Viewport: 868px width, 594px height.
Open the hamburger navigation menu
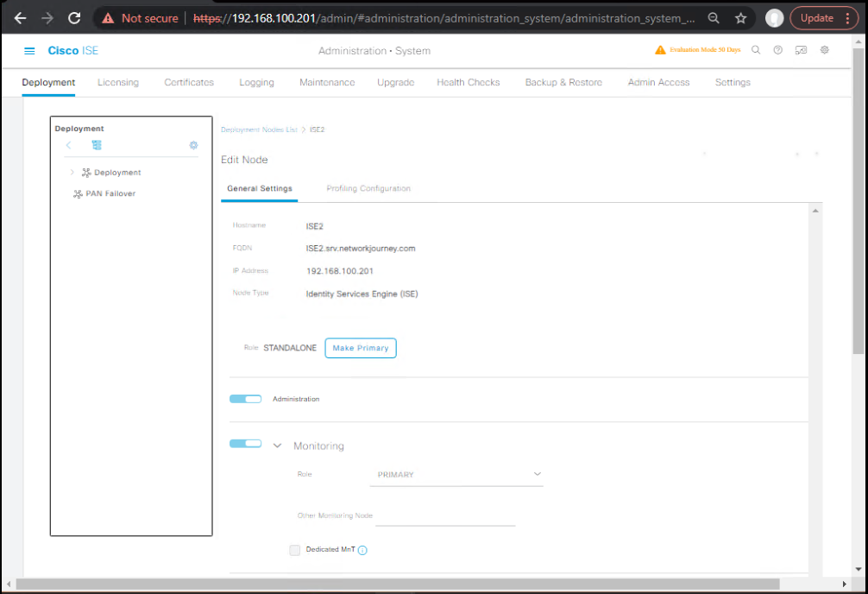(29, 51)
